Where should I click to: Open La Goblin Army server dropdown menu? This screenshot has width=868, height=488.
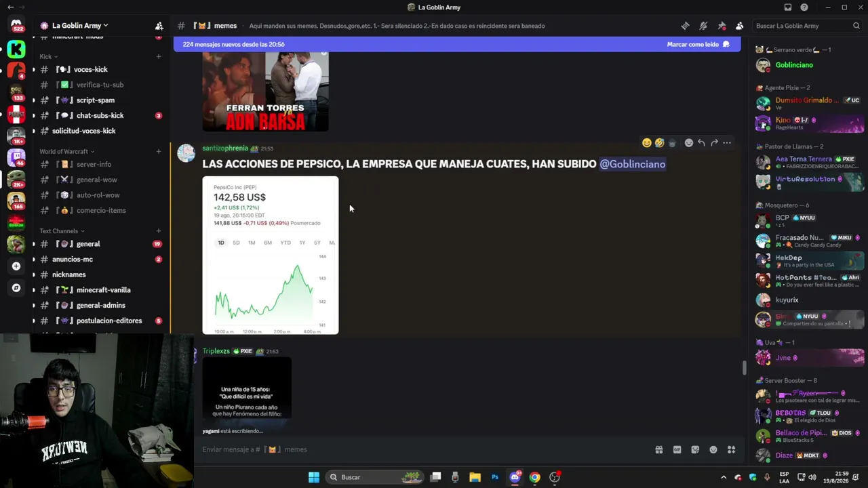[x=80, y=26]
